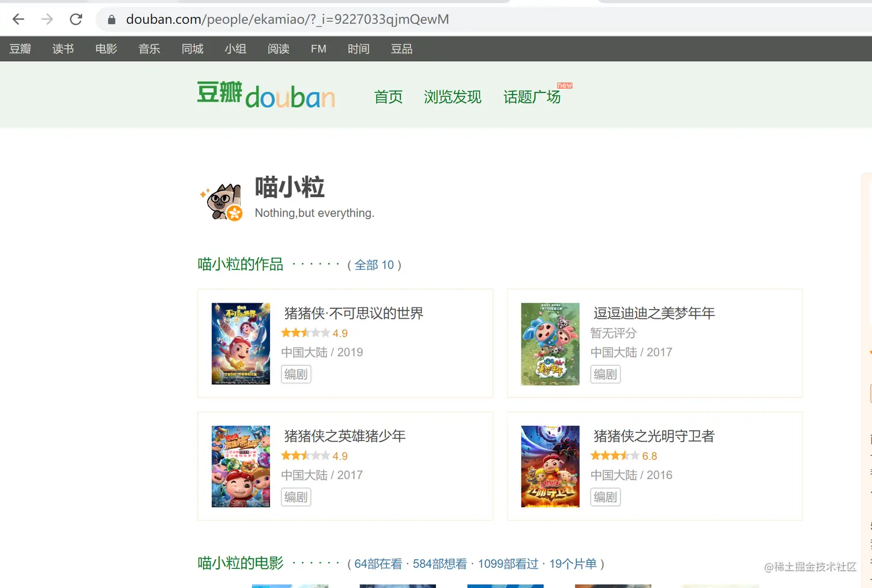The width and height of the screenshot is (872, 588).
Task: Open the 猪猪侠之光明守卫者 poster thumbnail
Action: point(550,466)
